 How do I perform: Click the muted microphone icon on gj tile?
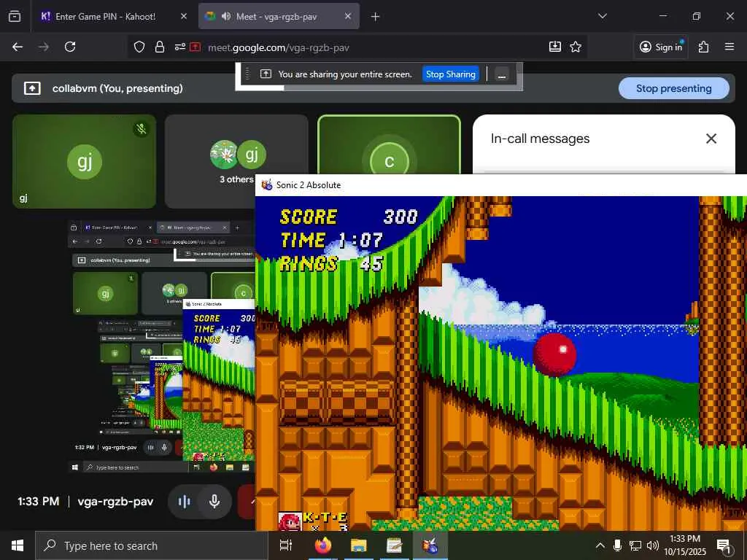pyautogui.click(x=141, y=128)
